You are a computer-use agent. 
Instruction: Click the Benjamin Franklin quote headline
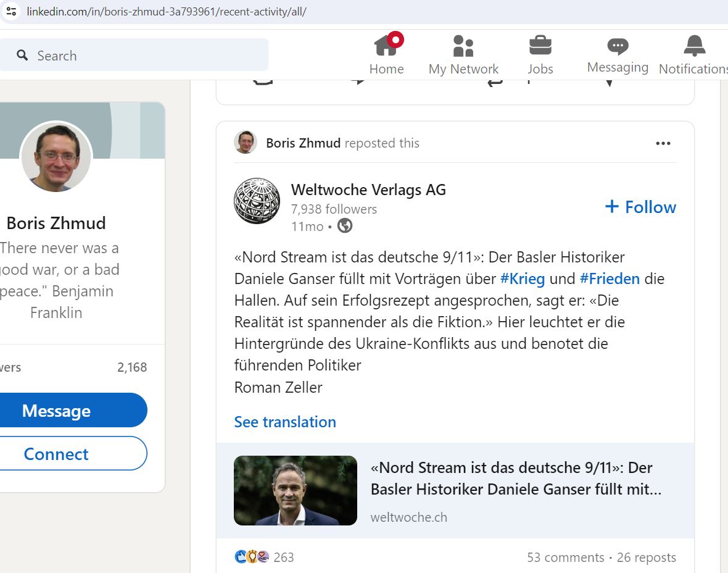click(58, 280)
